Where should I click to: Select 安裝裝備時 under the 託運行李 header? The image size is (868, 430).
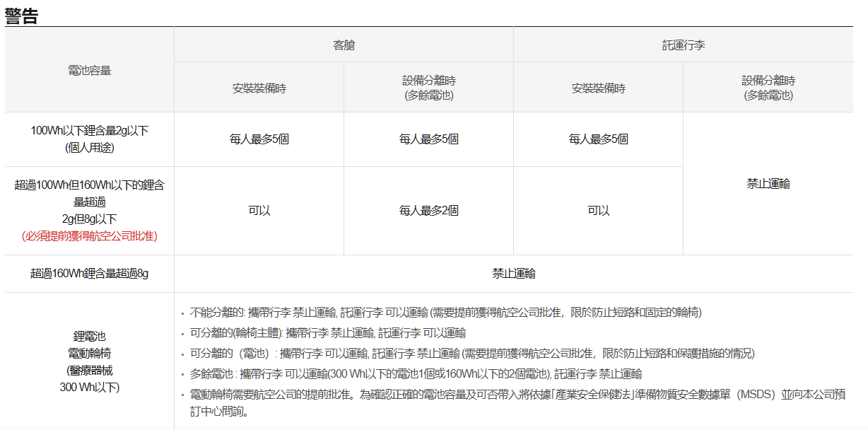coord(599,88)
